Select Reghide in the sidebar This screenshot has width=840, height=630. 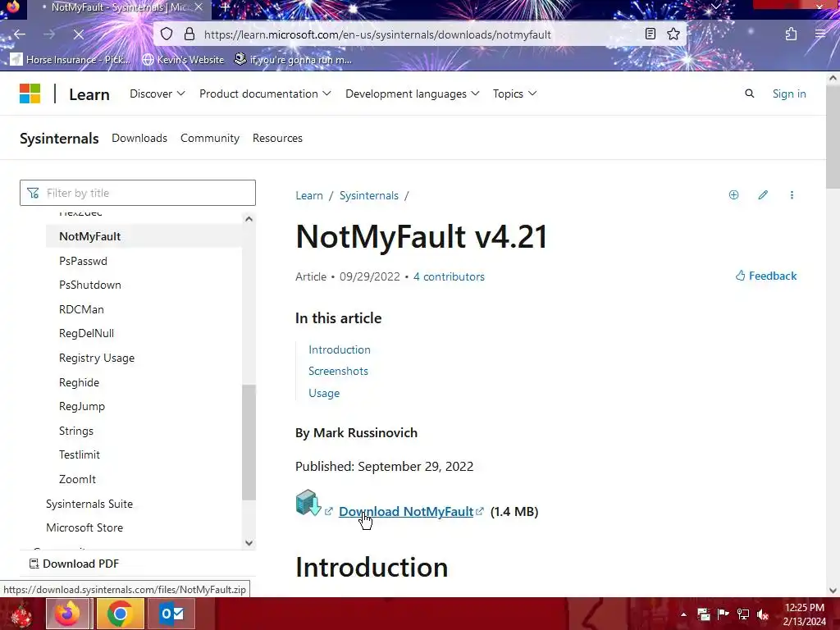click(79, 382)
